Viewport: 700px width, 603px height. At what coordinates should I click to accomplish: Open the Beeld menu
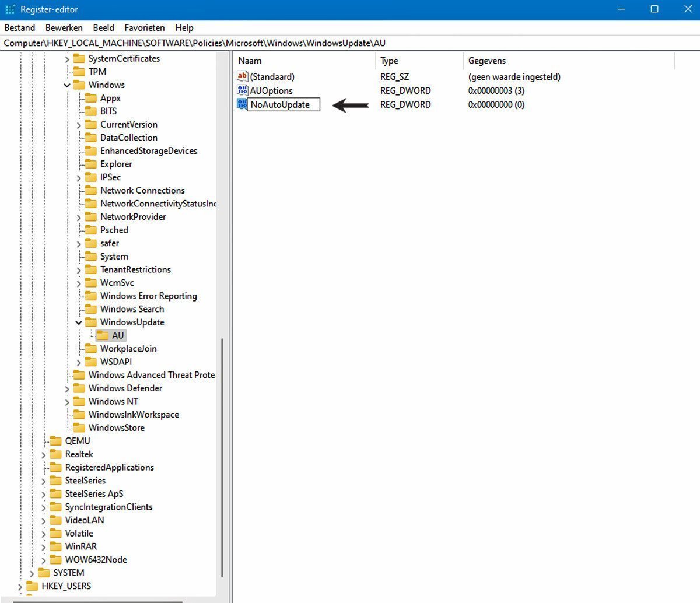click(x=104, y=27)
